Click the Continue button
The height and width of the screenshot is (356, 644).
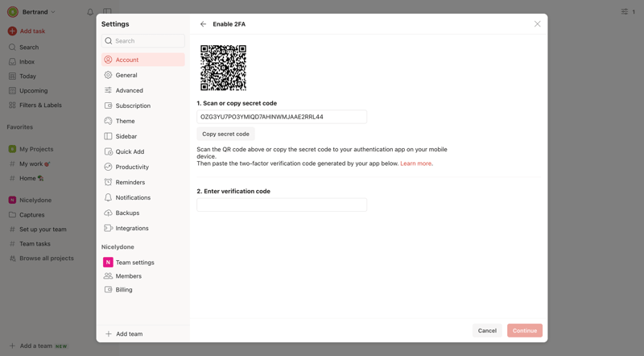click(525, 330)
